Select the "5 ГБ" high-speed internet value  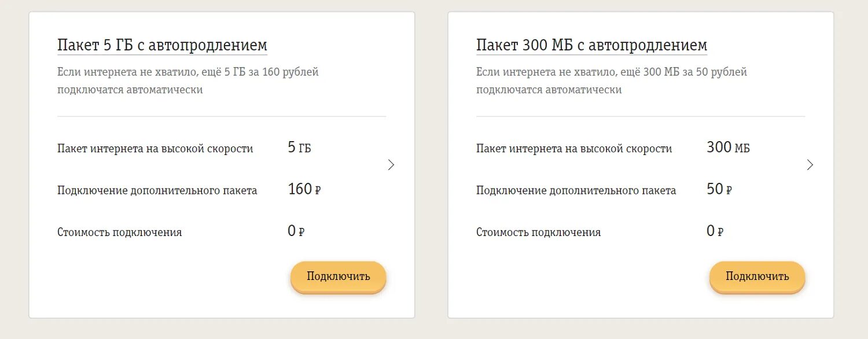(x=299, y=148)
